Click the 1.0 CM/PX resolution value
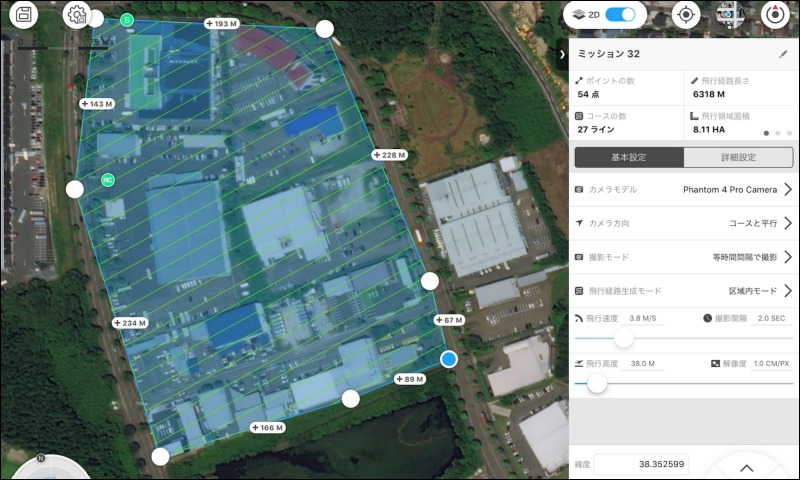Image resolution: width=800 pixels, height=480 pixels. (771, 364)
